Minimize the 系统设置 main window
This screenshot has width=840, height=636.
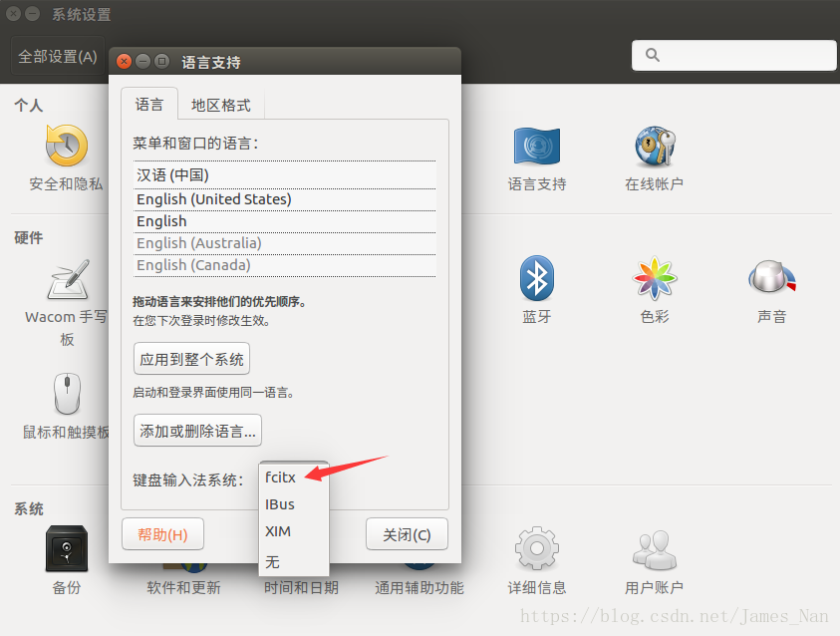(x=32, y=13)
